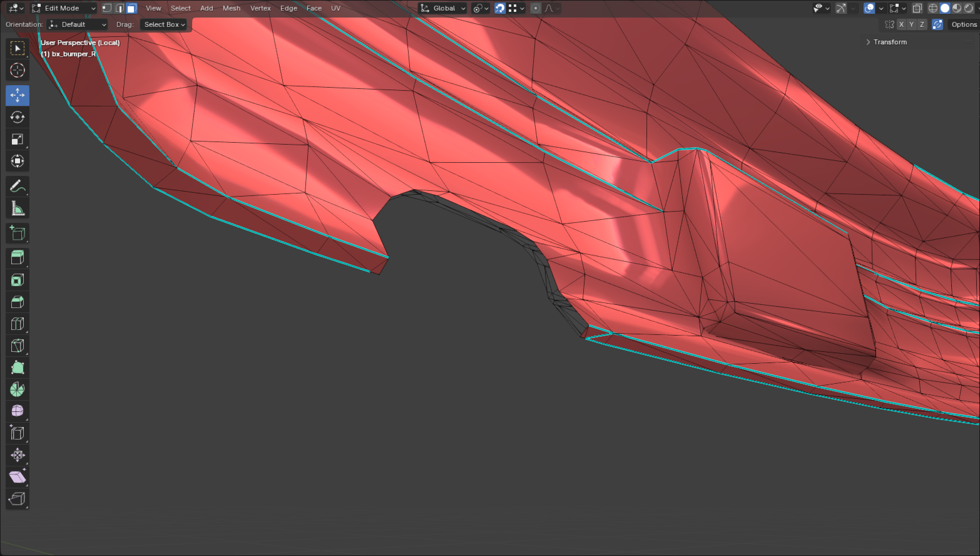Activate the Inset Faces tool
The height and width of the screenshot is (556, 980).
(x=18, y=280)
